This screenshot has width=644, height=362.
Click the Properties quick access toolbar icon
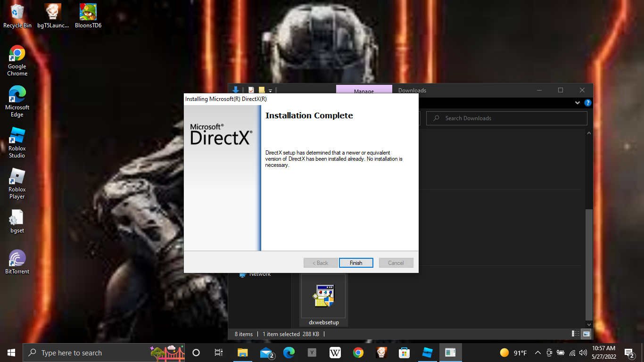[x=251, y=90]
